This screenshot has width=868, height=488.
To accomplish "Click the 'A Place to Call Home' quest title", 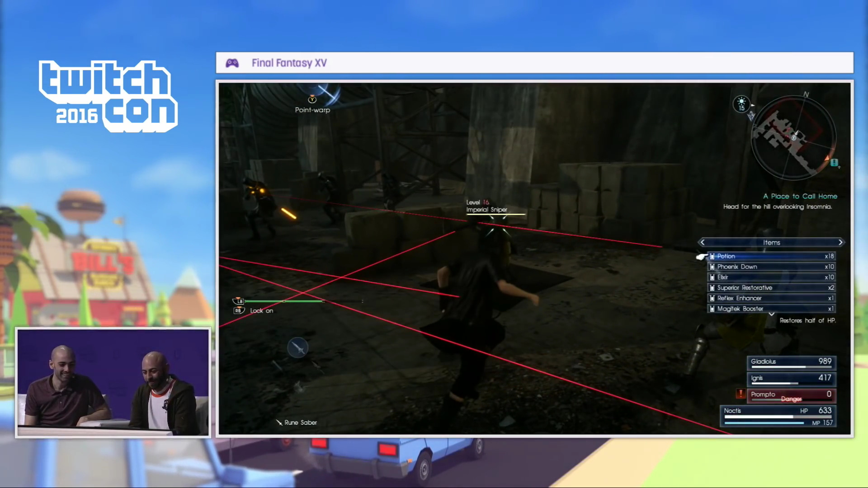I will (800, 196).
